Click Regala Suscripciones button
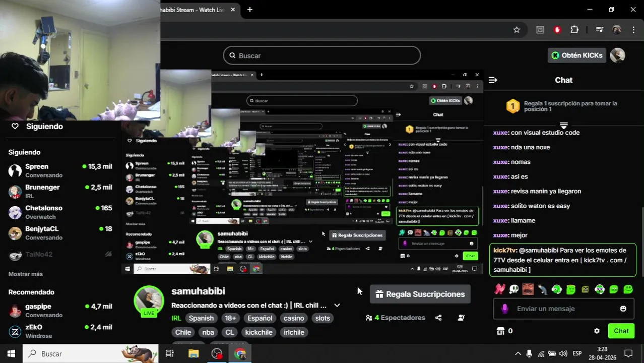 420,294
